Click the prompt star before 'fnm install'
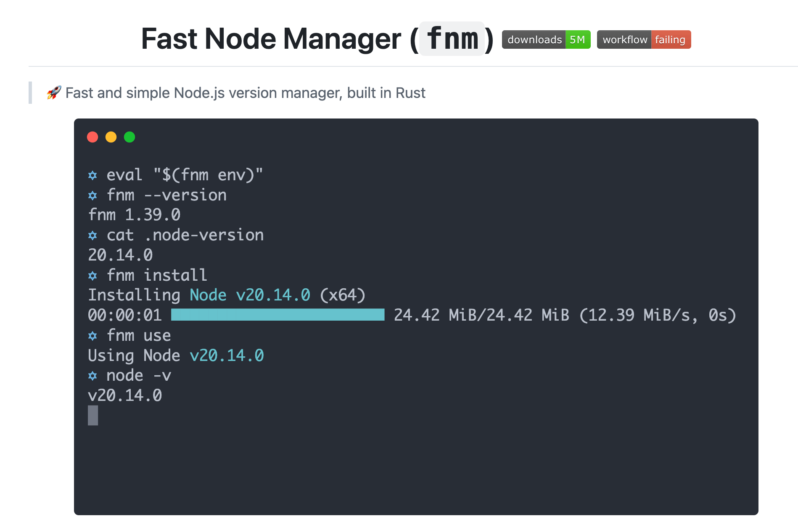Screen dimensions: 798x532 (x=92, y=276)
